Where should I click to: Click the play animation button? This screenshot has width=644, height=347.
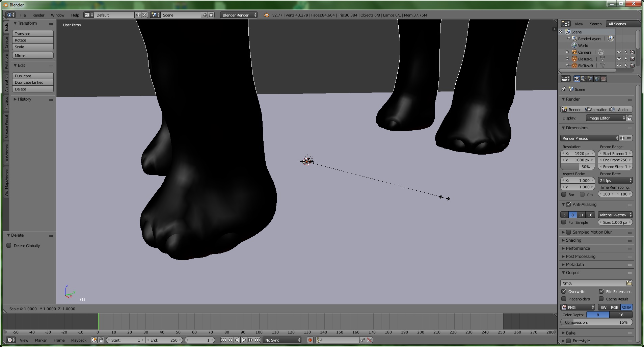click(244, 340)
